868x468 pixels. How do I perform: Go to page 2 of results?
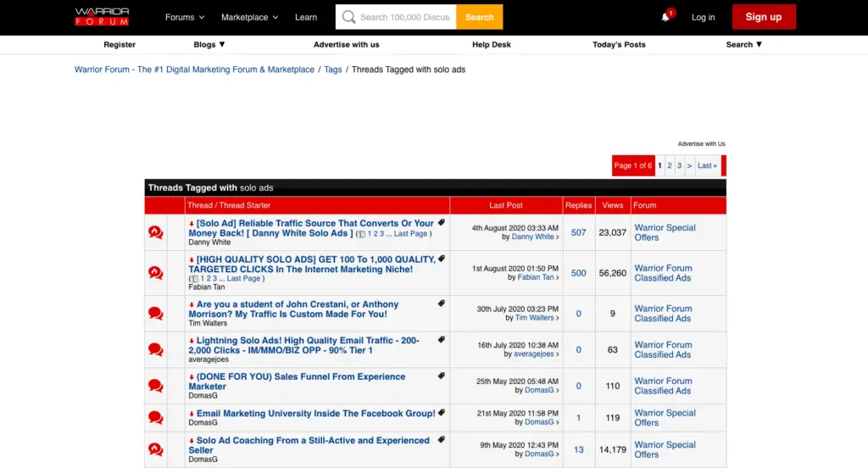pyautogui.click(x=670, y=165)
